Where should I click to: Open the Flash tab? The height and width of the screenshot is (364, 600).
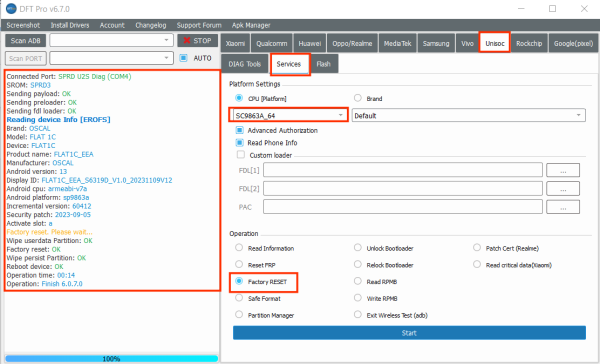(x=323, y=64)
